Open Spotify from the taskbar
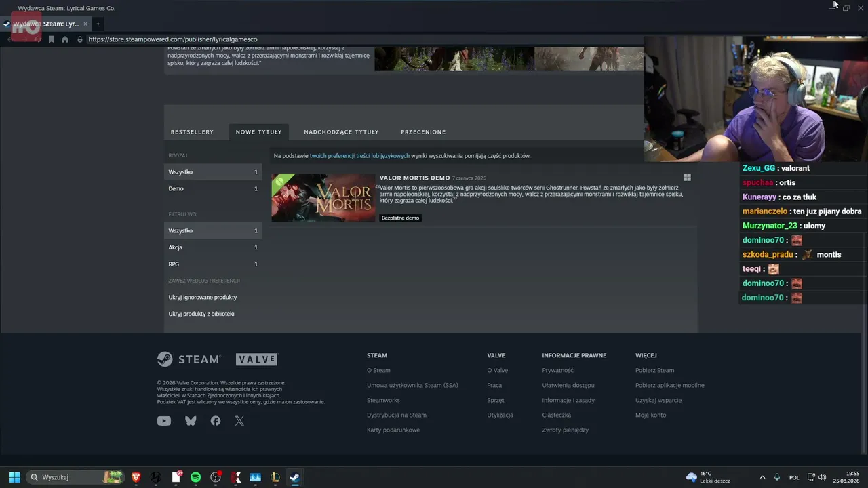The width and height of the screenshot is (868, 488). [195, 477]
